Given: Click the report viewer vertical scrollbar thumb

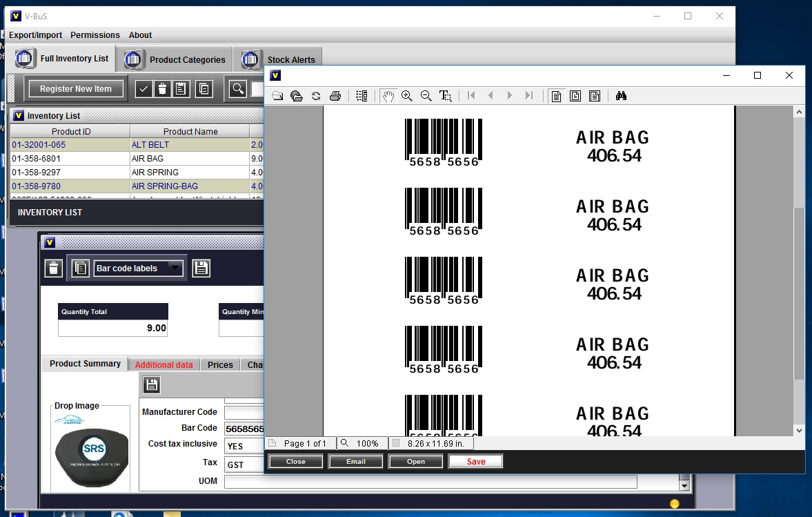Looking at the screenshot, I should pyautogui.click(x=799, y=293).
